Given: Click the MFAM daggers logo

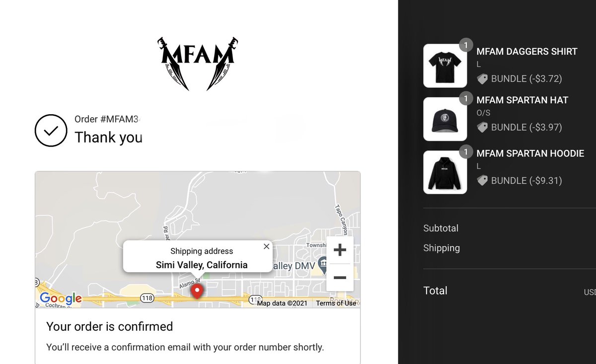Looking at the screenshot, I should coord(198,64).
